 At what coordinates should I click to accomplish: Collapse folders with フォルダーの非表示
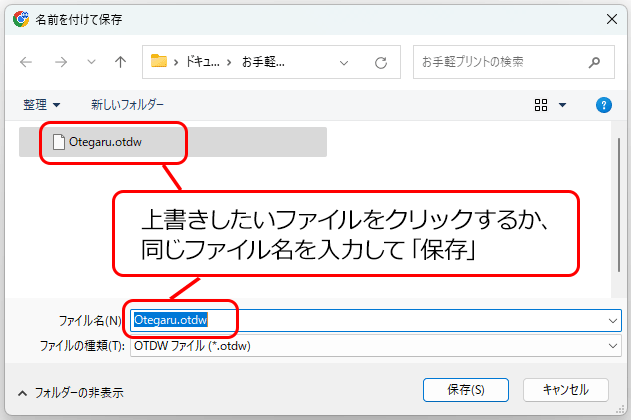[70, 393]
